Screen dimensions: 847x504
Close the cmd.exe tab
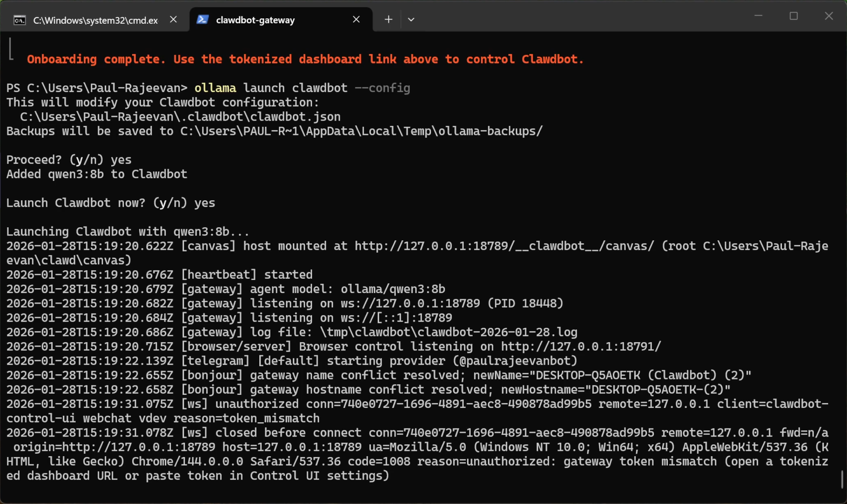(173, 19)
